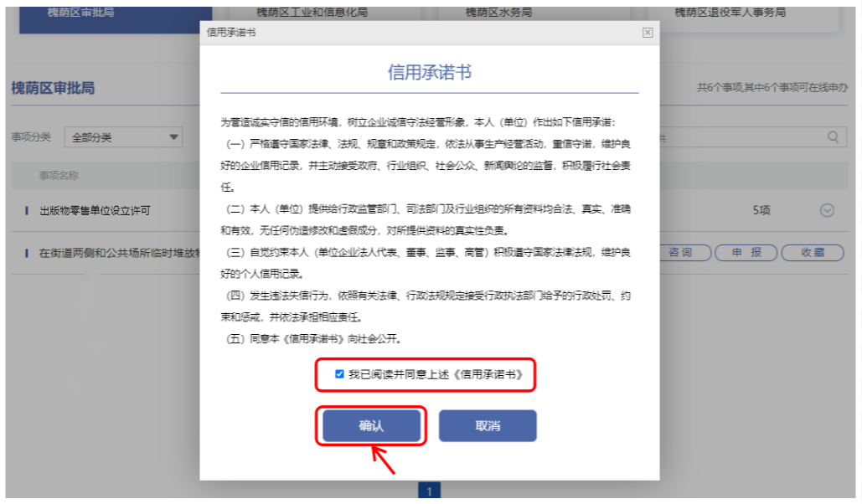
Task: Open 在街道两侧和公共场所临时堆放 item
Action: click(119, 253)
